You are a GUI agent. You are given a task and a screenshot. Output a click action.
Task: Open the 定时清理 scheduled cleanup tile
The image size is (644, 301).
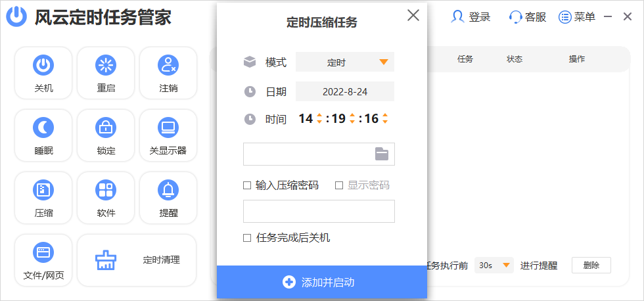(137, 260)
